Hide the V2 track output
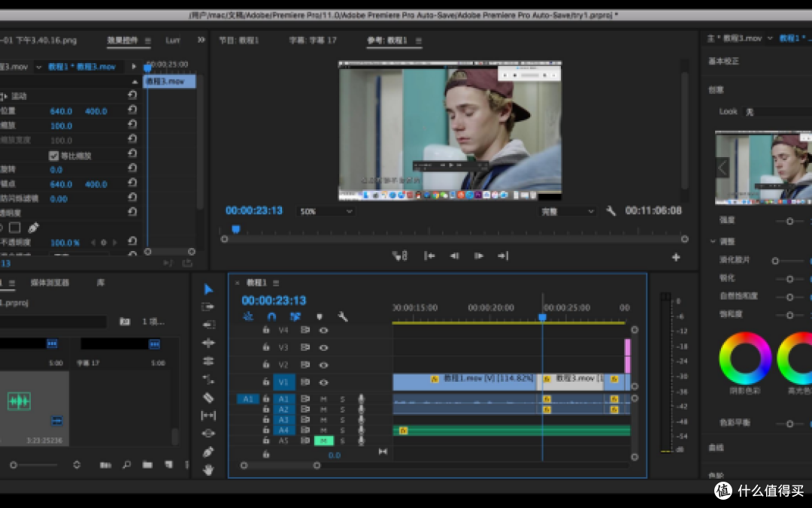 [323, 365]
